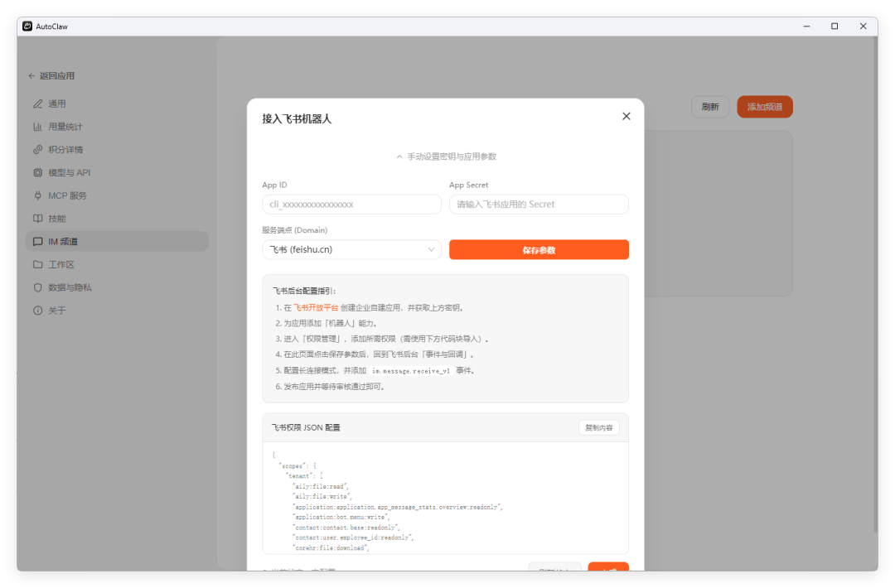Open 积分详情 coins icon
Screen dimensions: 895x588
[37, 149]
